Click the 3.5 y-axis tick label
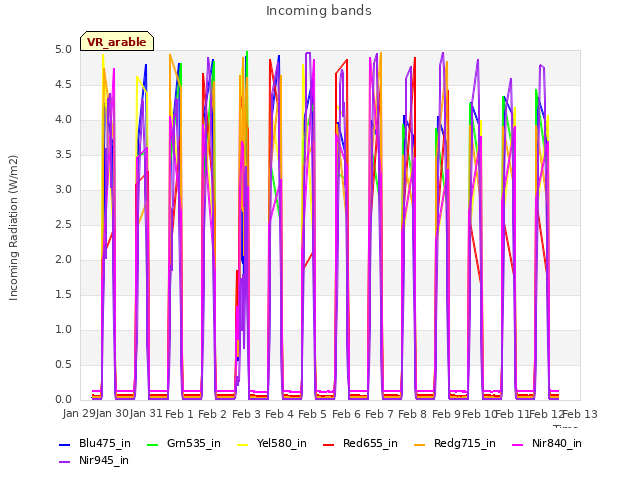Image resolution: width=640 pixels, height=480 pixels. coord(63,155)
